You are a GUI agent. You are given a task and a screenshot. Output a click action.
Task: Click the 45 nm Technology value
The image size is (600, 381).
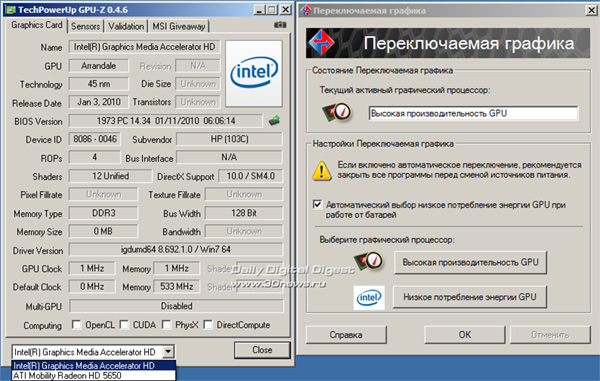click(98, 84)
